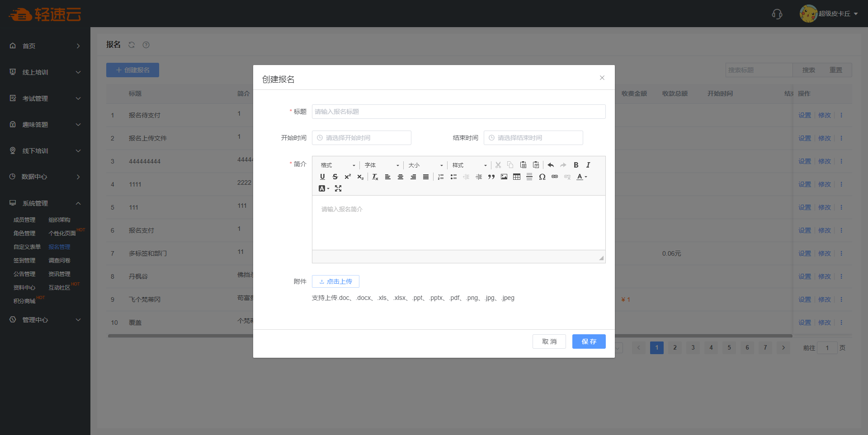Toggle italic formatting in the editor
This screenshot has height=435, width=868.
coord(588,165)
